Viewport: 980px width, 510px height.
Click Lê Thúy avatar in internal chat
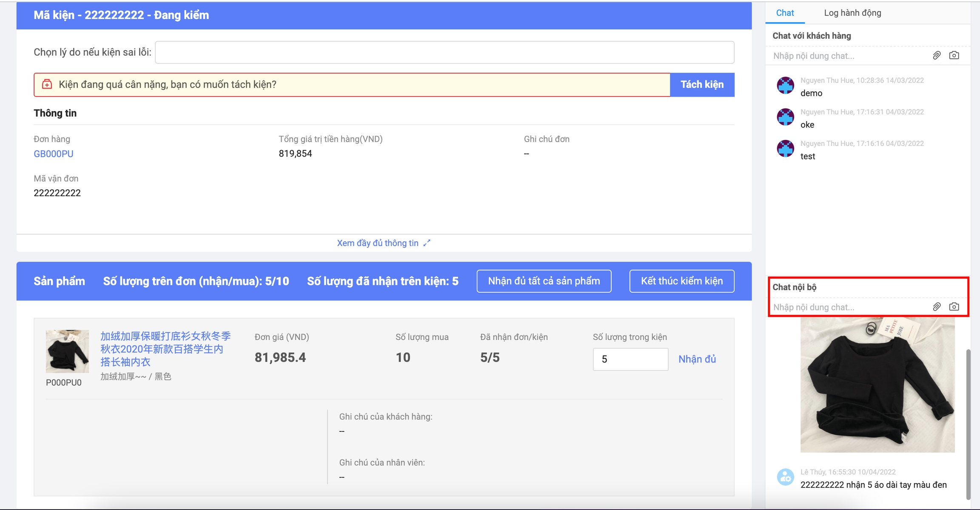click(x=785, y=477)
